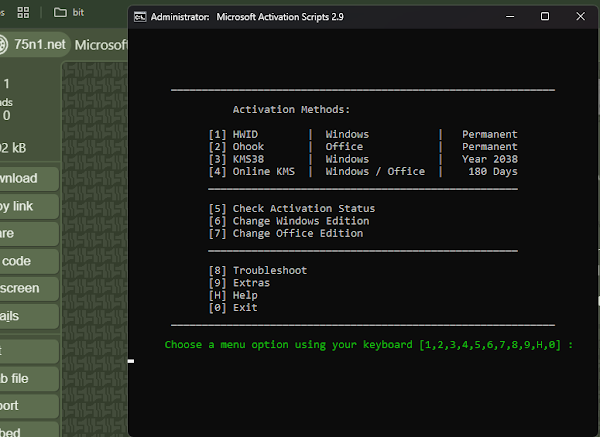Click the 'Year 2038' text
The image size is (600, 437).
[x=489, y=159]
